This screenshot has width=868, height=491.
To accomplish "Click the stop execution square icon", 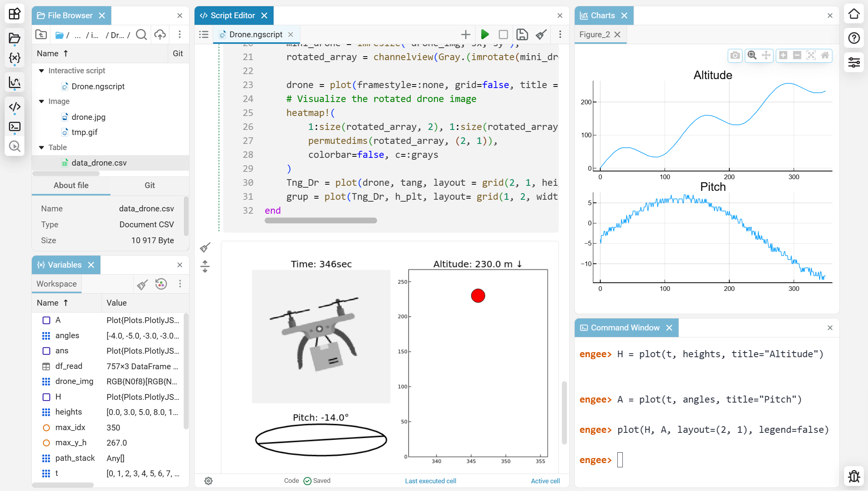I will click(x=503, y=35).
